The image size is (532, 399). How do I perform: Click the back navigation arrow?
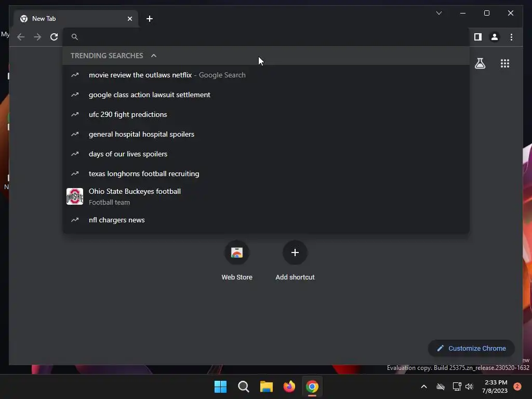(x=21, y=37)
